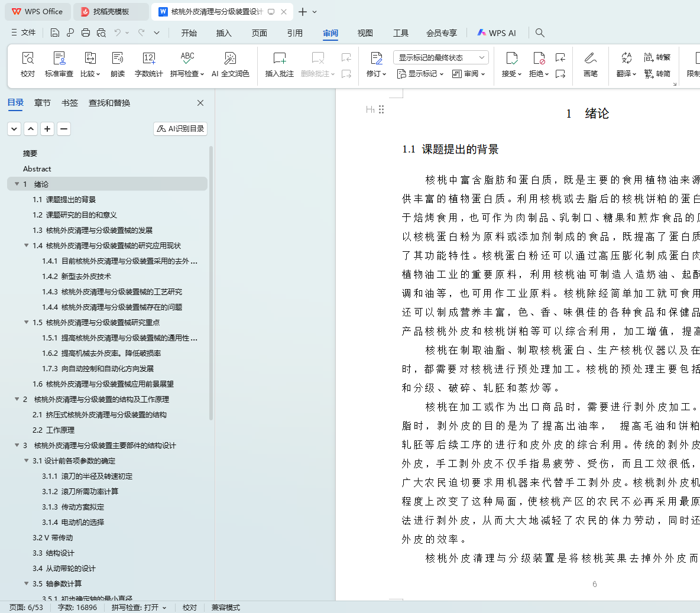
Task: Switch to the 书签 panel tab
Action: [x=70, y=103]
